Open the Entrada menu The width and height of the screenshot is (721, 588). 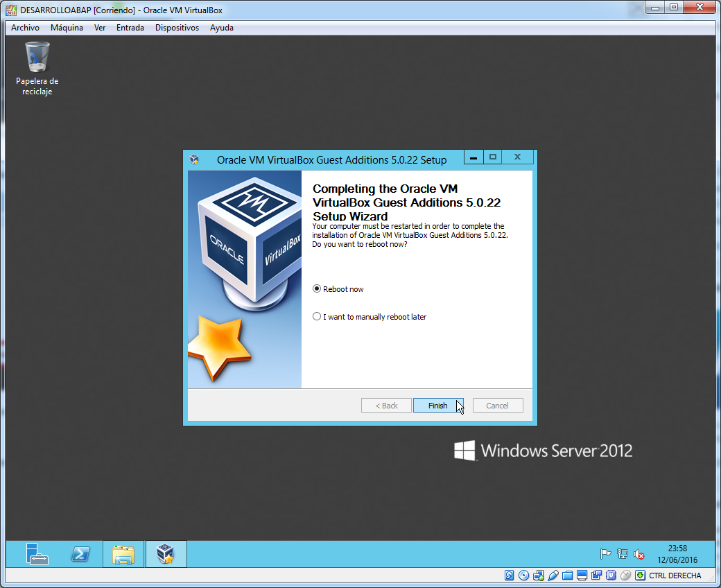(x=130, y=28)
